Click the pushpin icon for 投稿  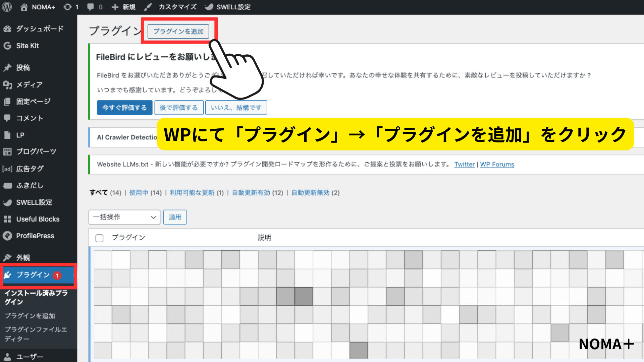pos(7,68)
